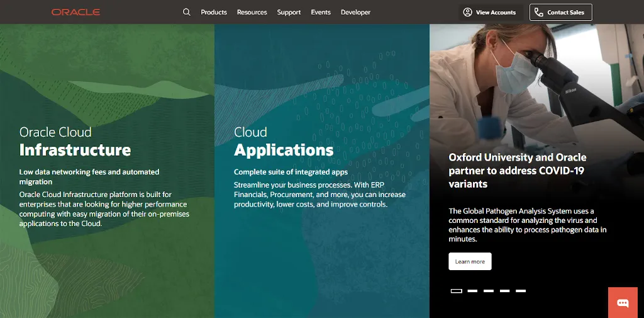Click the View Accounts label
Screen dimensions: 644x318
[x=496, y=13]
